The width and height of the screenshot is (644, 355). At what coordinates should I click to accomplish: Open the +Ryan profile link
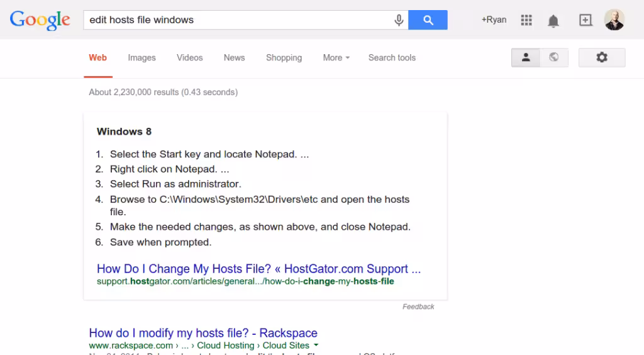494,20
